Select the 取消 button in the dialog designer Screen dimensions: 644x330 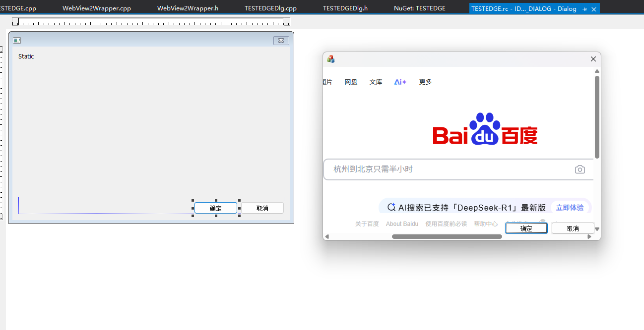tap(262, 208)
